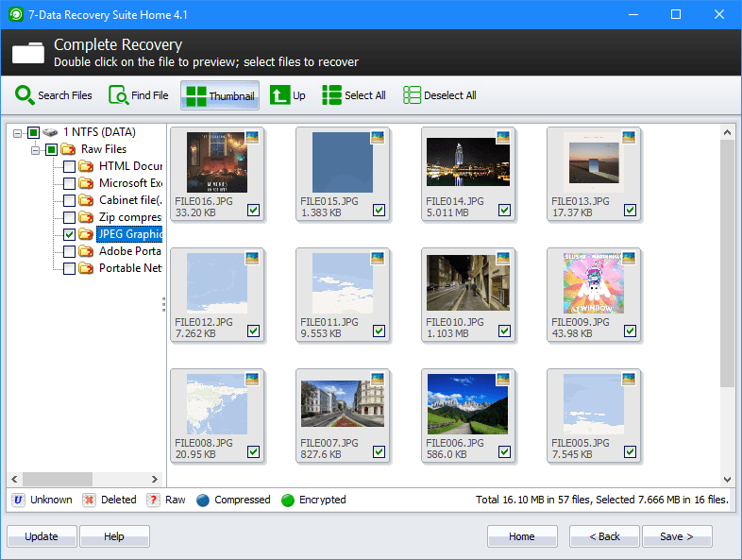
Task: Click the Help button
Action: [114, 536]
